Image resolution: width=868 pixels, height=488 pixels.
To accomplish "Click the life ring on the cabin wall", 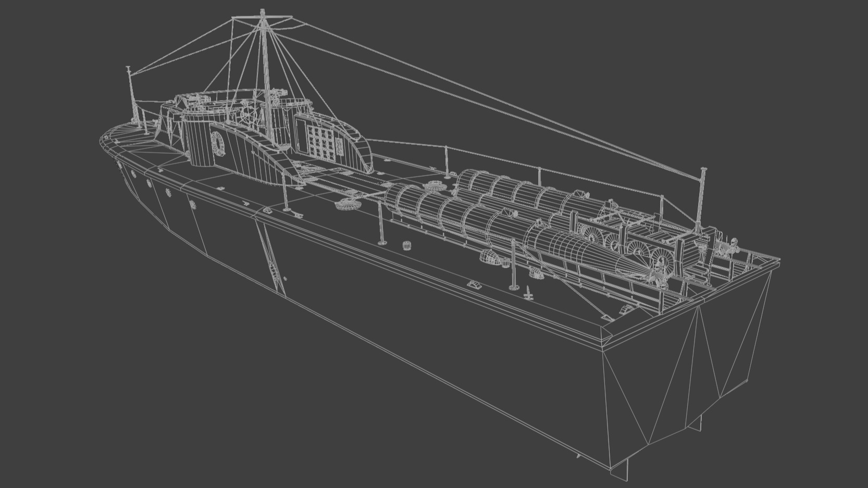I will pos(218,143).
